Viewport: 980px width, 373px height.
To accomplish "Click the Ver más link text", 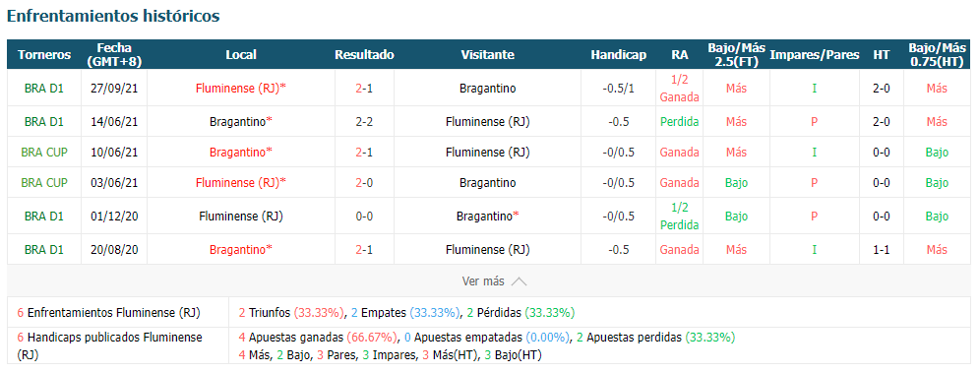I will click(x=482, y=281).
